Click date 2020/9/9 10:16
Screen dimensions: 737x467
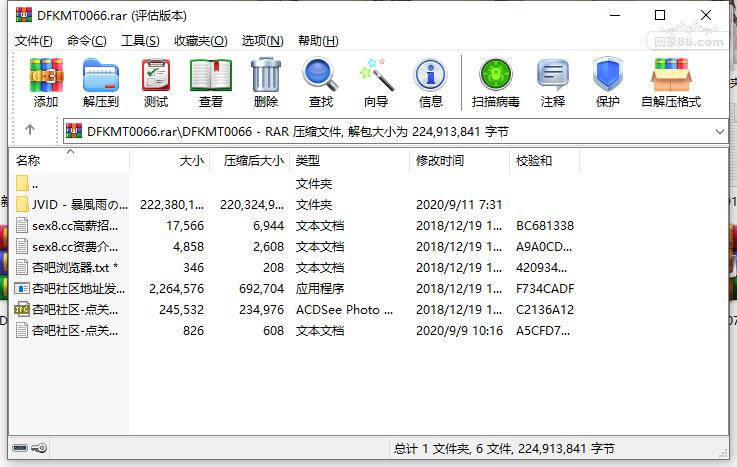[x=459, y=330]
